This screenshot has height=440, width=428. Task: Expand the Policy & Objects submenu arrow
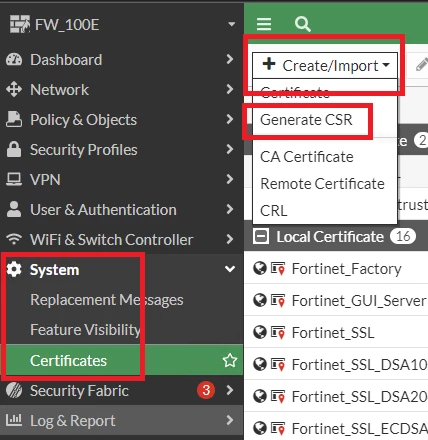[229, 119]
